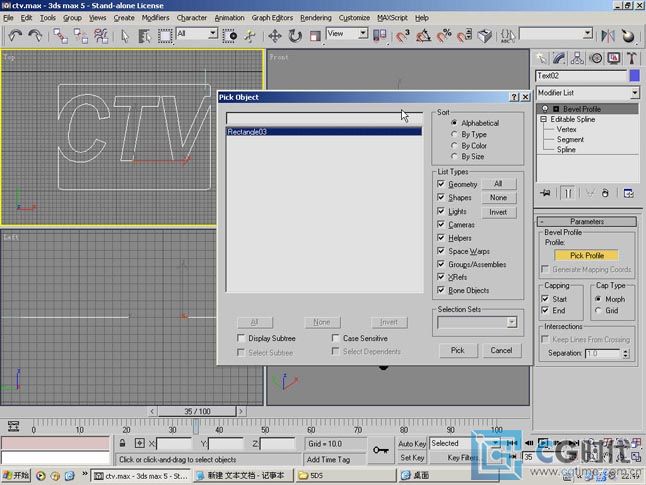Open the Create panel tab icon
Screen dimensions: 646x485
[x=541, y=59]
